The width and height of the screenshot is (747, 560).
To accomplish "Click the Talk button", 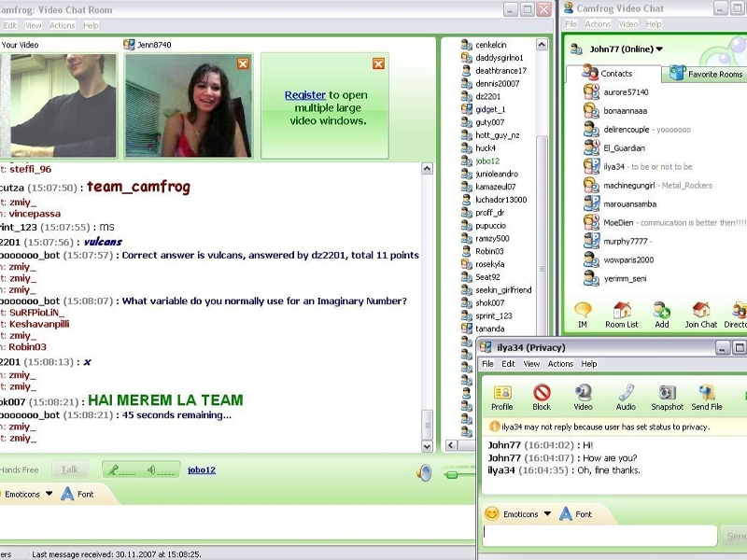I will [x=70, y=469].
